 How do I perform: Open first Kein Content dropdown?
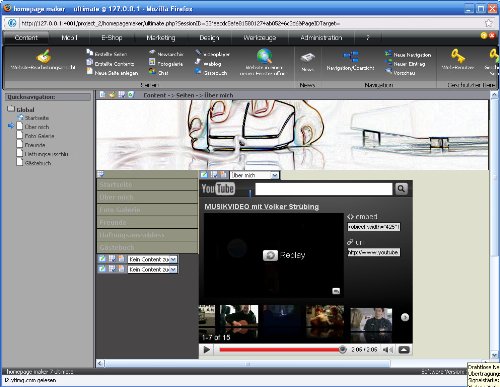click(x=153, y=259)
